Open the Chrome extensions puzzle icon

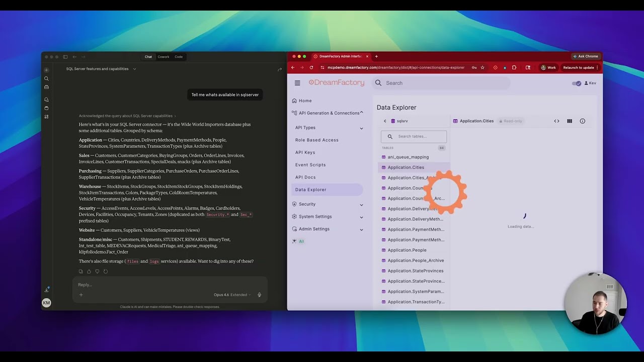(x=514, y=67)
